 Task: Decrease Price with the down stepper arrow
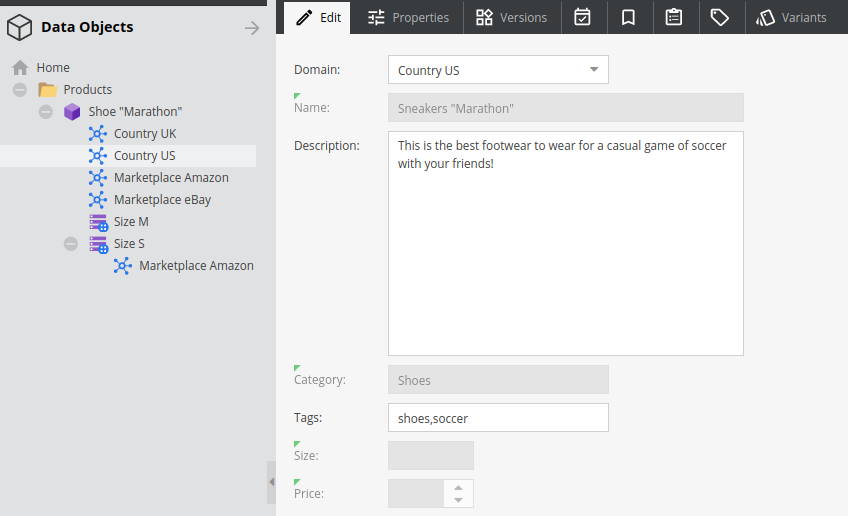pos(458,500)
